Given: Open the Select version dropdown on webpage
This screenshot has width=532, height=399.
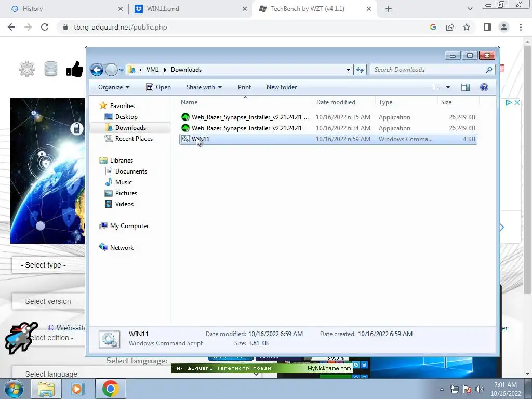Looking at the screenshot, I should [48, 301].
